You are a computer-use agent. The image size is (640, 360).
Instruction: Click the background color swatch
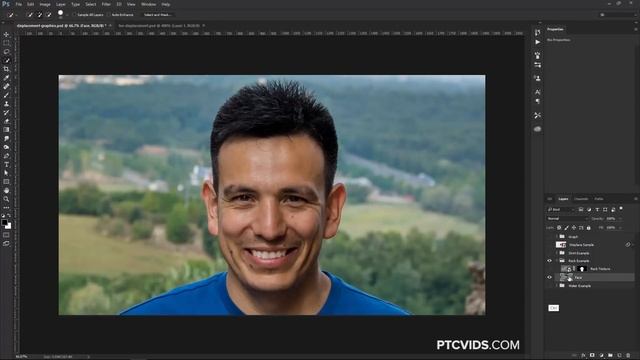[9, 226]
